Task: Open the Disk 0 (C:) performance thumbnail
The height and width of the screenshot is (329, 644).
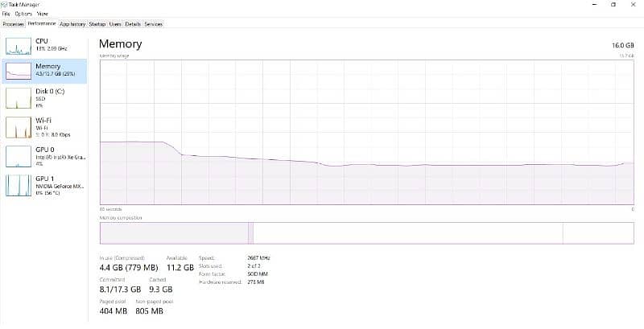Action: [18, 98]
